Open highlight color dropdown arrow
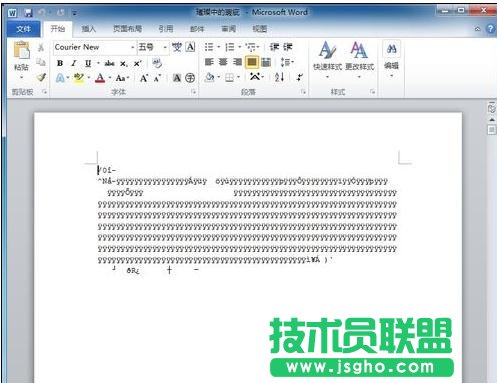 click(x=89, y=78)
